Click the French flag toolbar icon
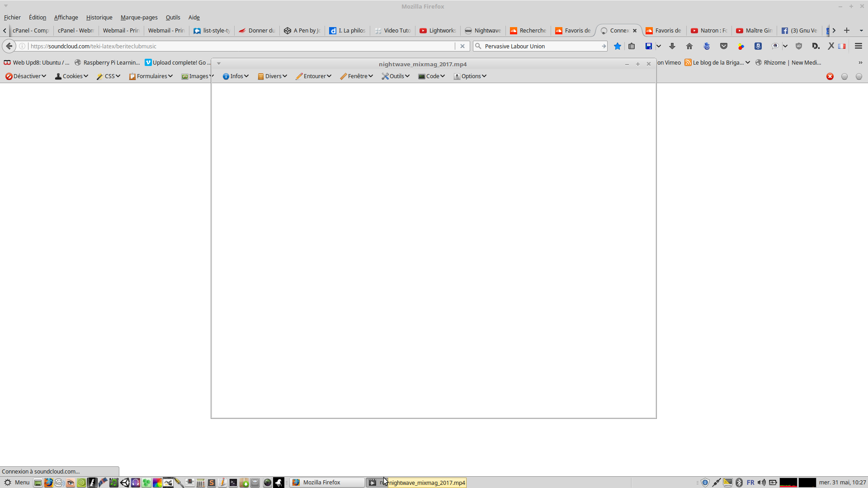 pyautogui.click(x=842, y=46)
